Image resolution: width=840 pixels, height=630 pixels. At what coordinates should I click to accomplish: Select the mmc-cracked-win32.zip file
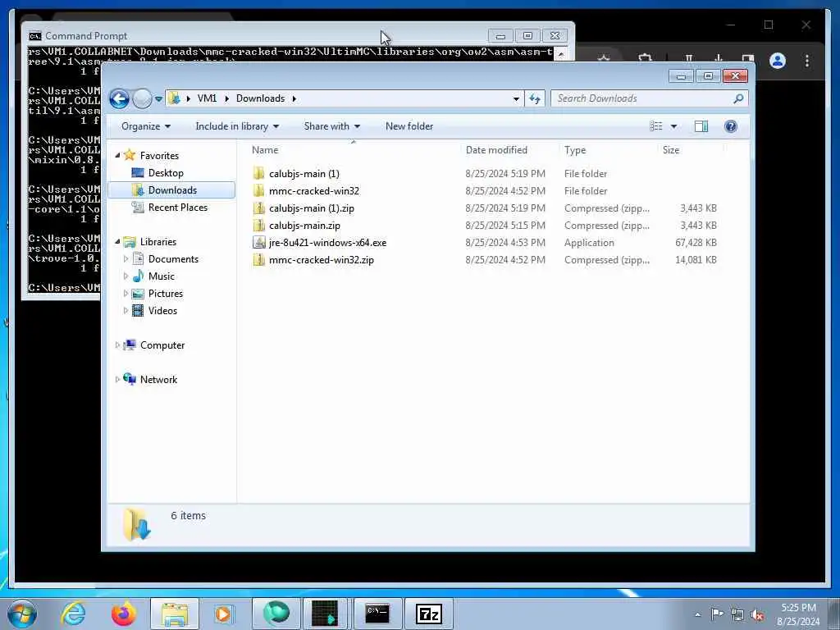tap(322, 260)
